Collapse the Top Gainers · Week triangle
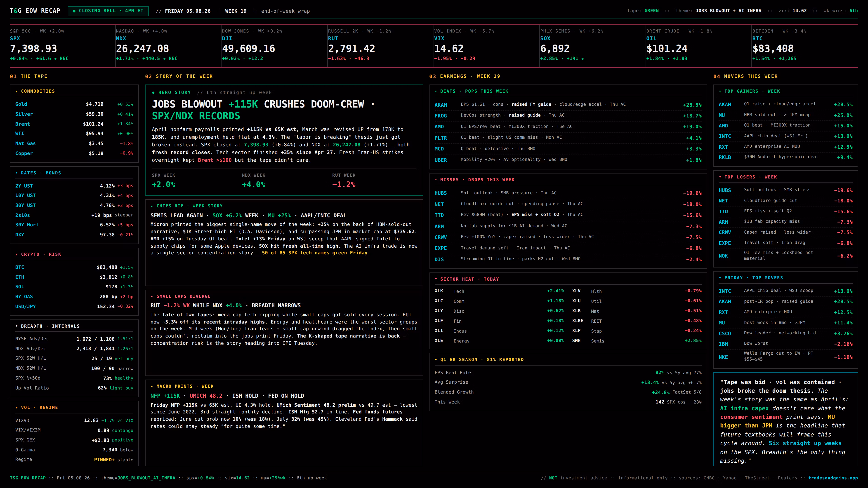The height and width of the screenshot is (488, 868). pos(720,91)
